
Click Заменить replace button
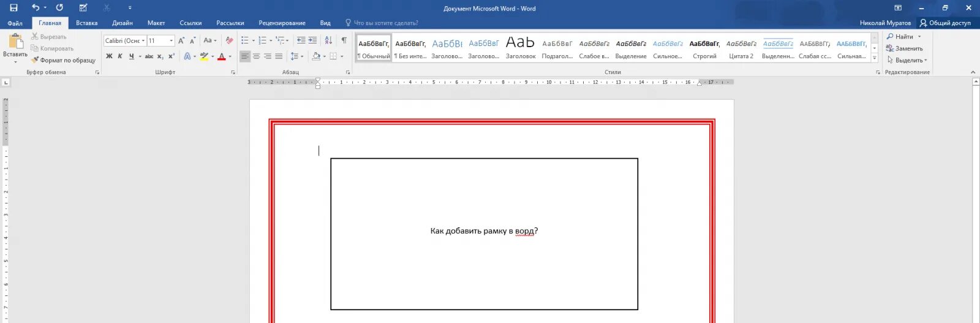(x=904, y=48)
